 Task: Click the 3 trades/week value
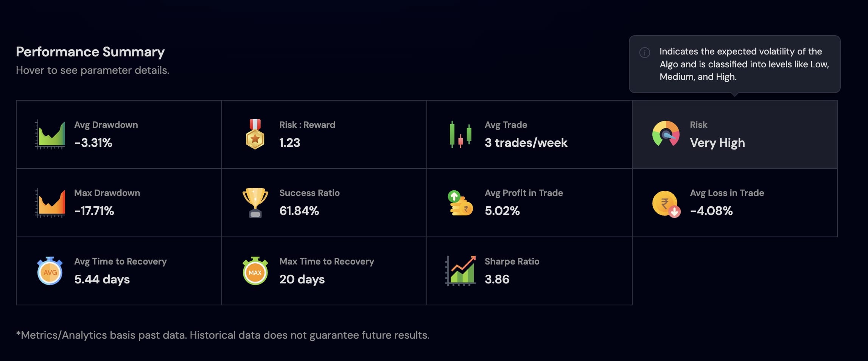point(526,143)
